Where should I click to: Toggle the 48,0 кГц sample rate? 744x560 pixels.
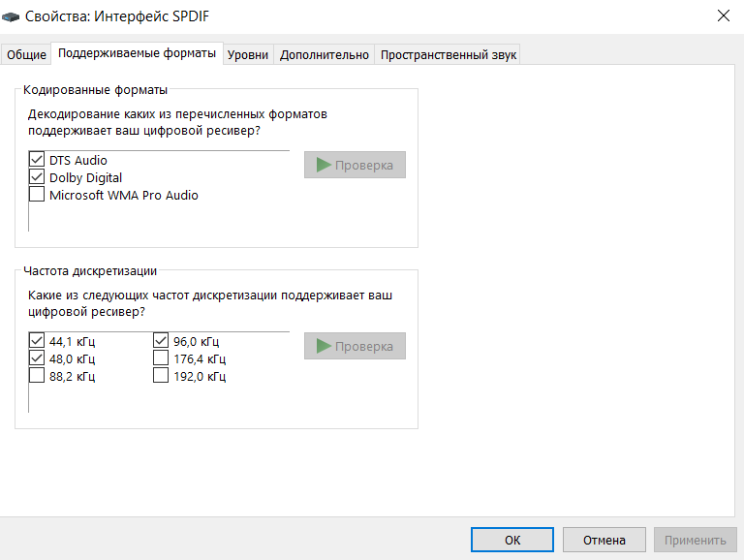tap(37, 358)
